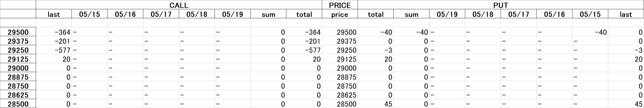Screen dimensions: 644x108
Task: Click the PRICE price column header
Action: [340, 14]
